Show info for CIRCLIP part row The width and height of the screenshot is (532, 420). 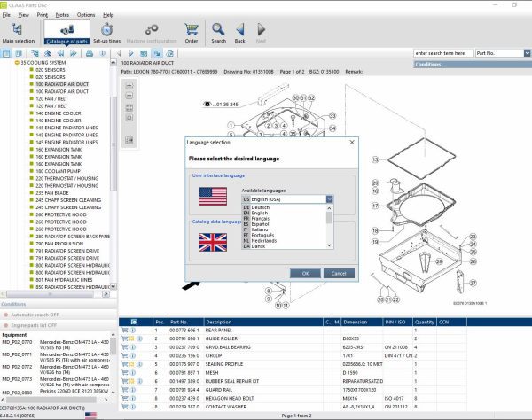pos(133,354)
